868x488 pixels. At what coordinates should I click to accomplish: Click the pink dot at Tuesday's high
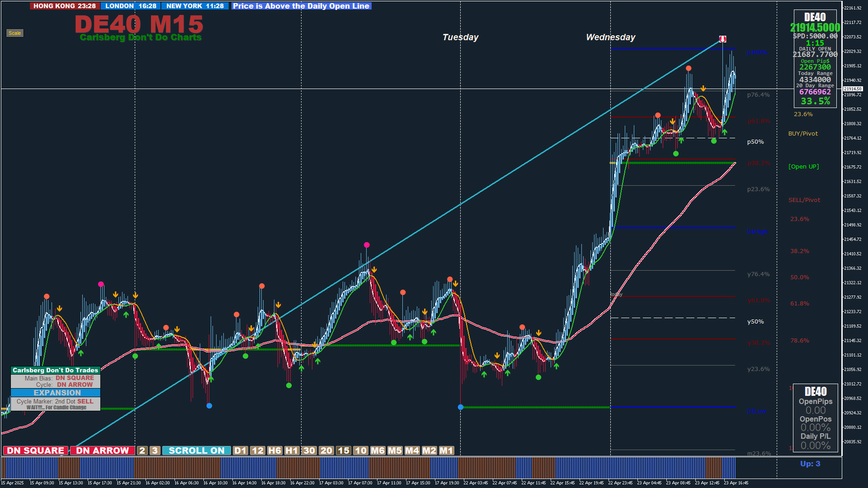tap(367, 245)
